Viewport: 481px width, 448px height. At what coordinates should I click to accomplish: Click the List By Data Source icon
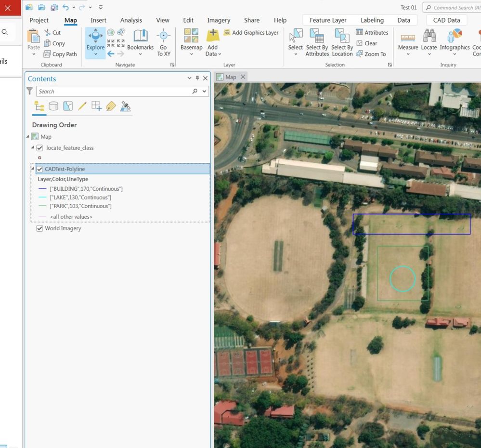pos(53,106)
